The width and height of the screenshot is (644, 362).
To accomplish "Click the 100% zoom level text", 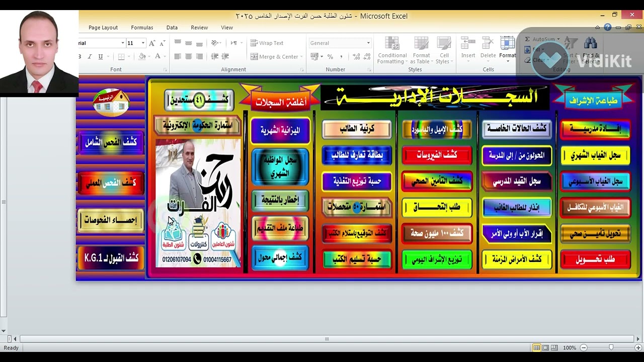I will pyautogui.click(x=570, y=348).
